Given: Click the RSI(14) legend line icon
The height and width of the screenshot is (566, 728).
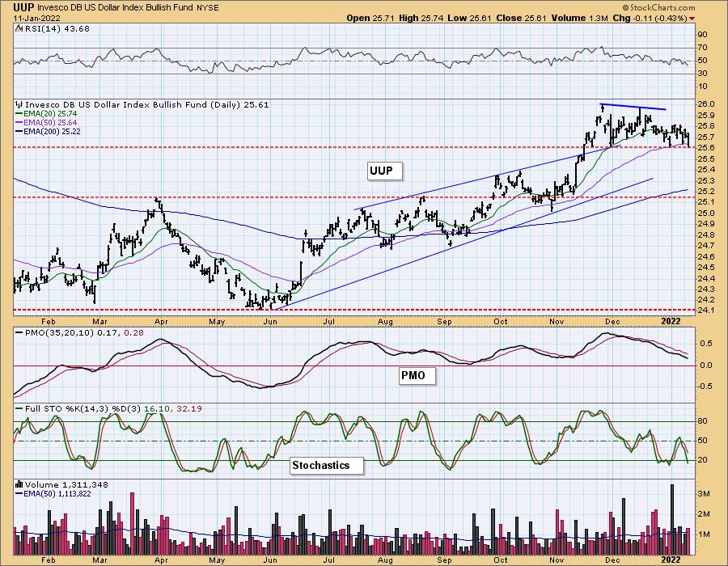Looking at the screenshot, I should pos(19,28).
